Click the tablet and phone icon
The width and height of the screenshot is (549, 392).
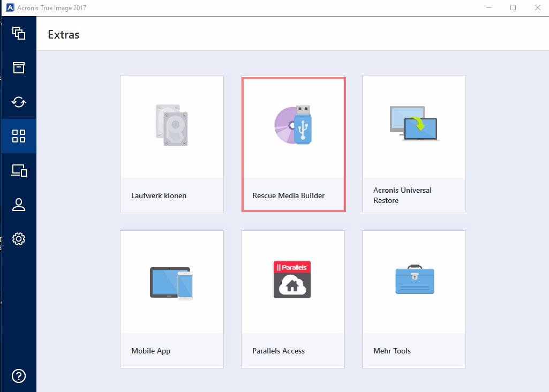pos(171,283)
